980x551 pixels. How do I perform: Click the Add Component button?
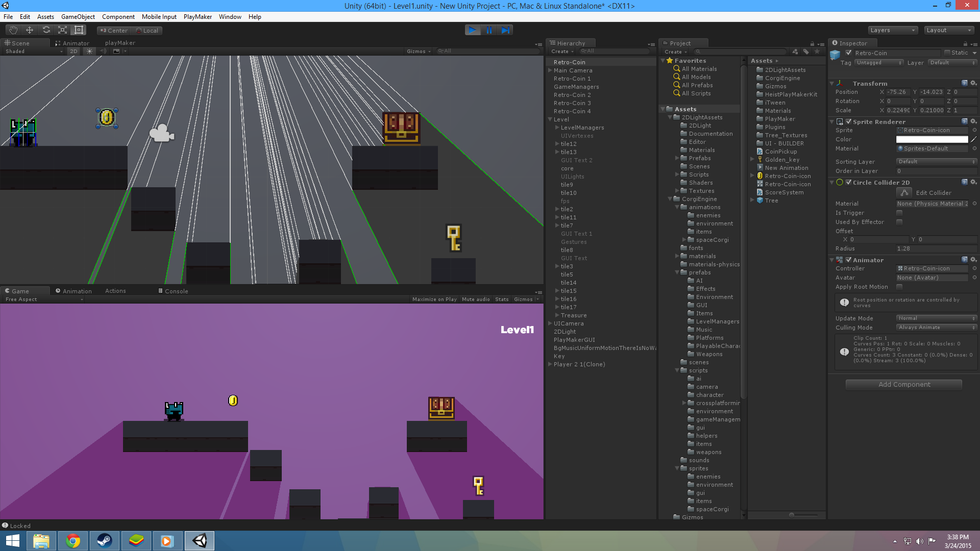pos(904,384)
